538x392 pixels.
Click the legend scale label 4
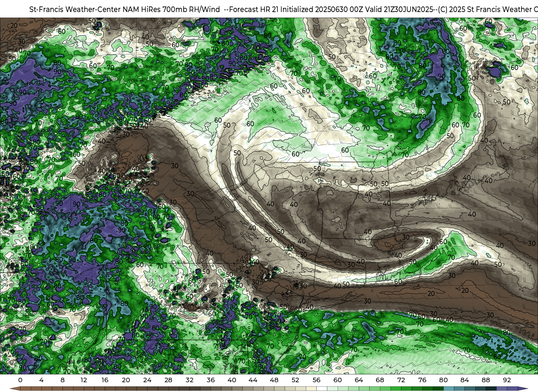click(x=41, y=380)
